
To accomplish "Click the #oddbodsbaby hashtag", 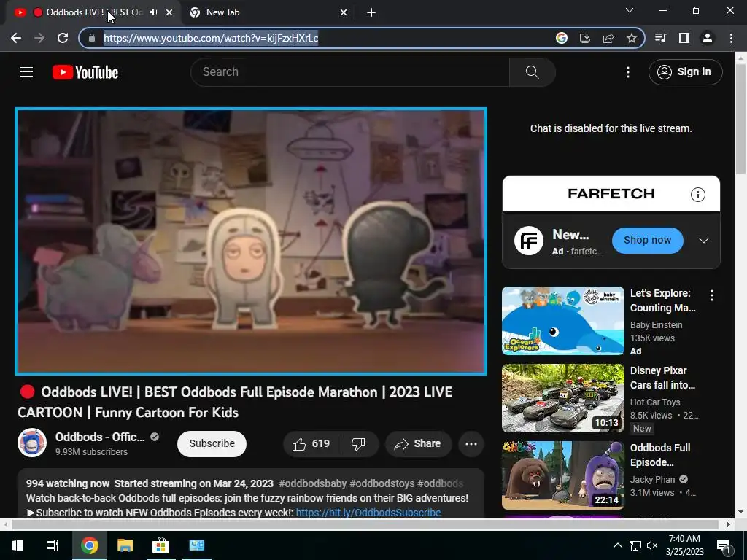I will 312,483.
